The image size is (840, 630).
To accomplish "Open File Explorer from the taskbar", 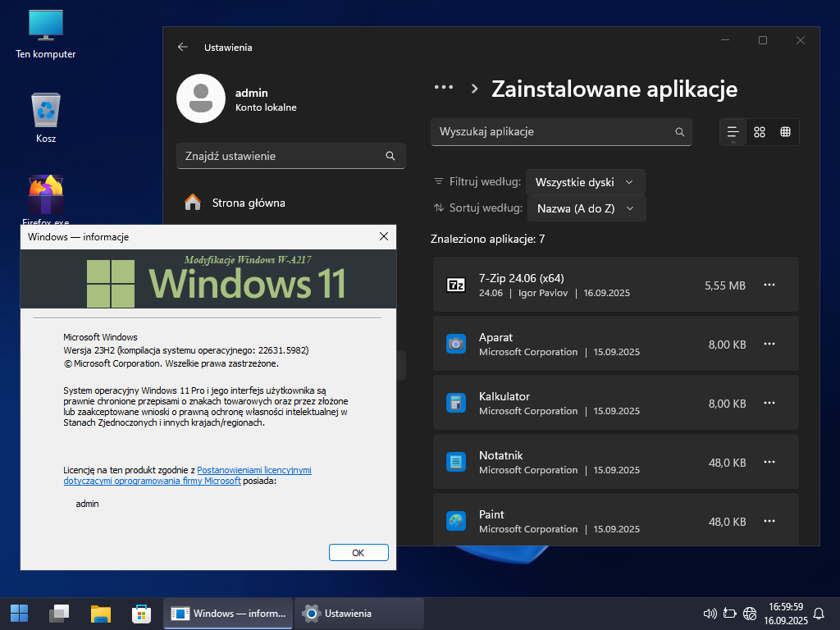I will point(100,613).
